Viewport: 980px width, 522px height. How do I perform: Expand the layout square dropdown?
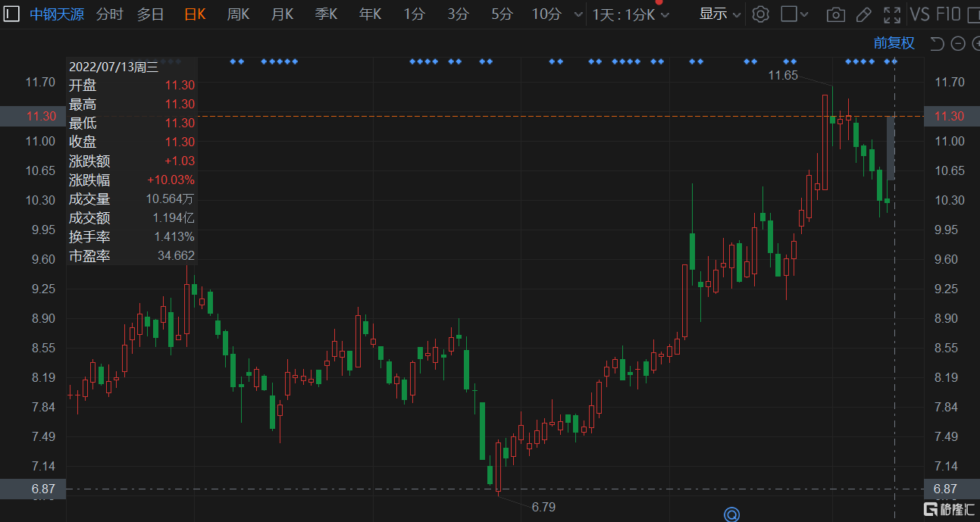point(795,14)
